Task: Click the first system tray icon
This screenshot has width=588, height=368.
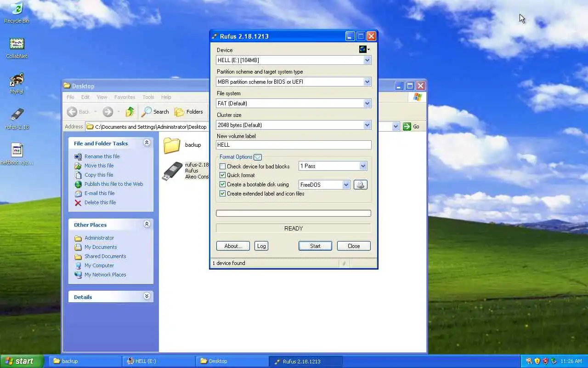Action: tap(529, 361)
